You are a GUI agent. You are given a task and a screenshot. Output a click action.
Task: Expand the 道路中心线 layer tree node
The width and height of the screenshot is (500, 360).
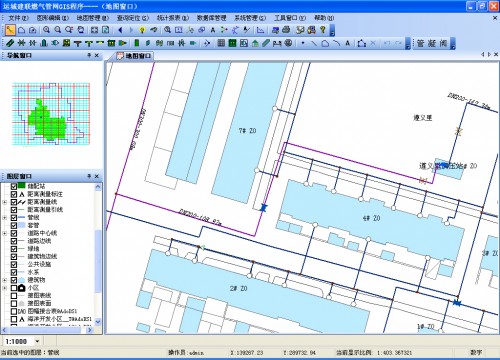tap(5, 233)
